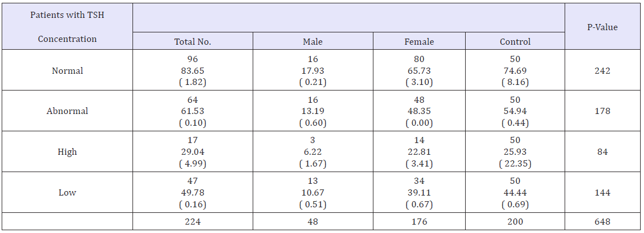
Task: Click the P-Value cell showing 84
Action: [x=602, y=152]
